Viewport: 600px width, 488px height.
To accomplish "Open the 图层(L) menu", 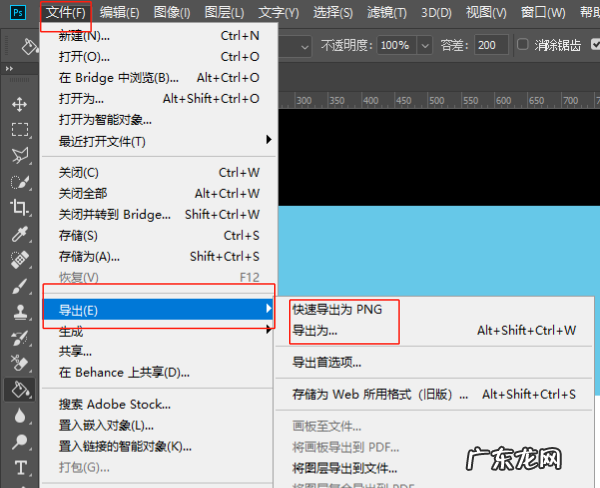I will [224, 13].
